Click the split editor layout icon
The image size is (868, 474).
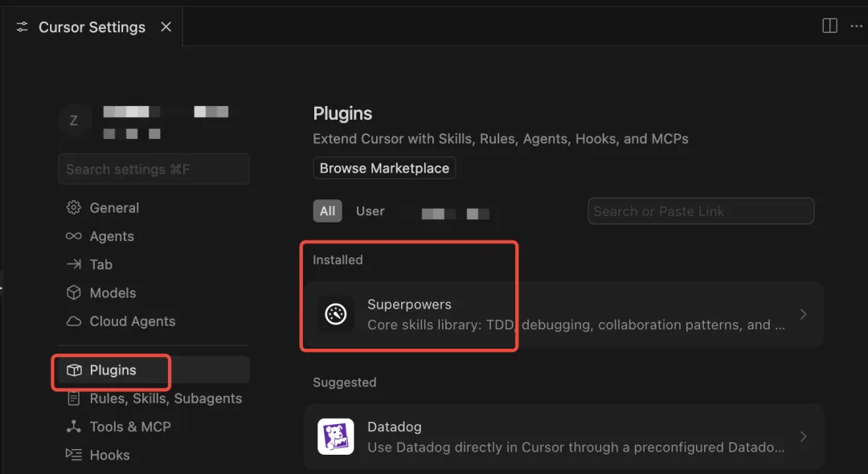click(x=829, y=26)
